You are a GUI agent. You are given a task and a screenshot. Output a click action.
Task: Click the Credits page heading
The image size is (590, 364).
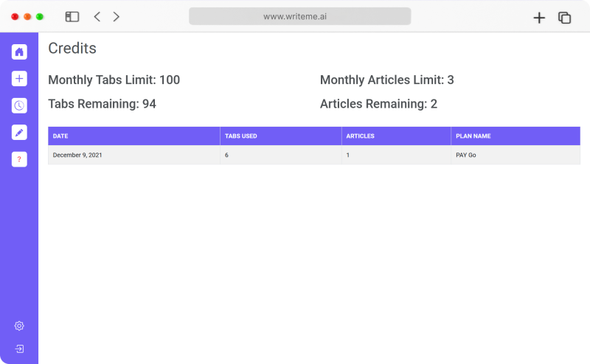(x=72, y=48)
